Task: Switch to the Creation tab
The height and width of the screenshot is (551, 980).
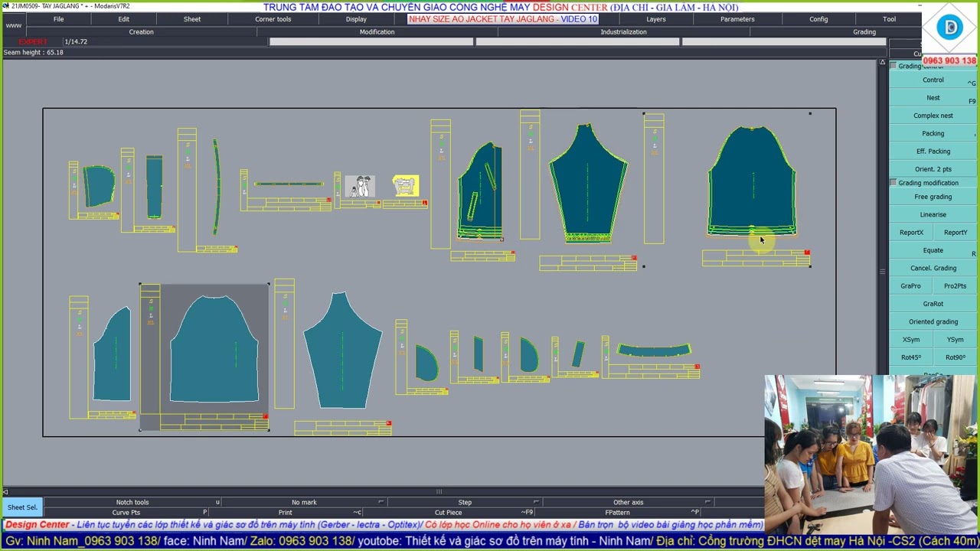Action: click(x=141, y=32)
